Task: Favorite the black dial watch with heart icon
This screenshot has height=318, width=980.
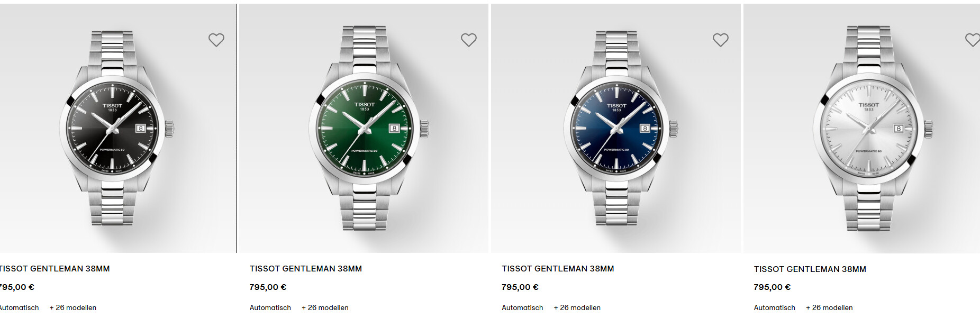Action: pyautogui.click(x=216, y=40)
